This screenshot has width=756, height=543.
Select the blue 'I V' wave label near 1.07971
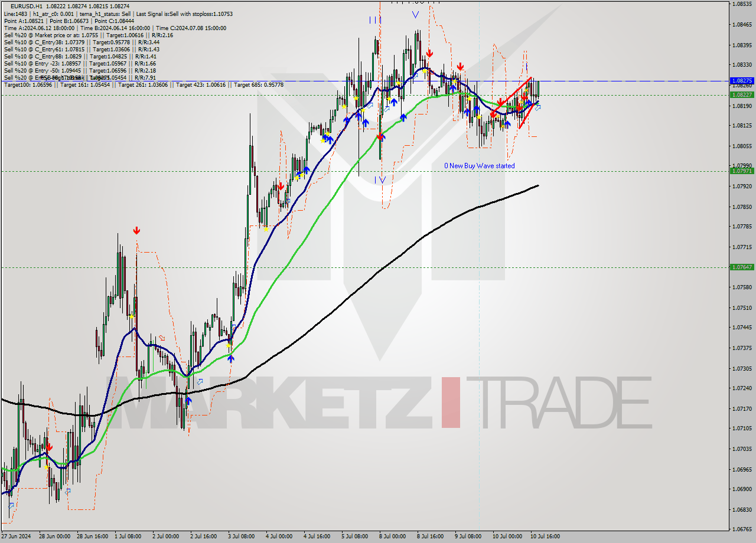click(379, 180)
